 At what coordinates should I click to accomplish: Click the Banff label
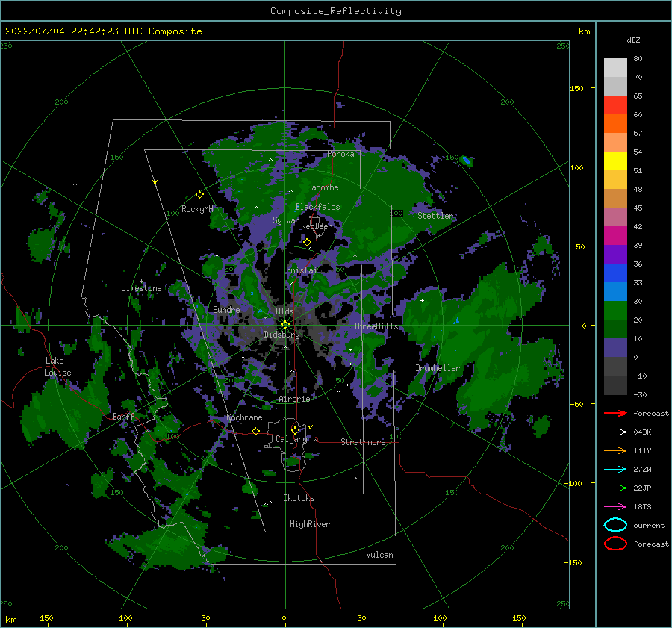click(123, 417)
